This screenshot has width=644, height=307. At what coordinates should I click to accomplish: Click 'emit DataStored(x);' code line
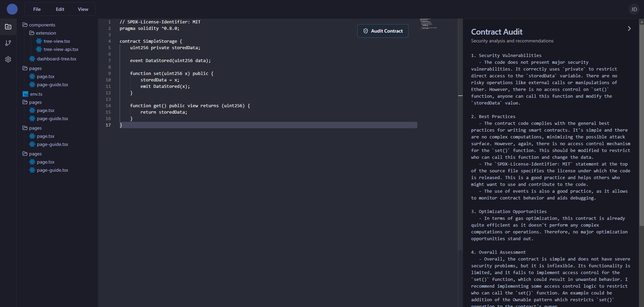tap(165, 87)
